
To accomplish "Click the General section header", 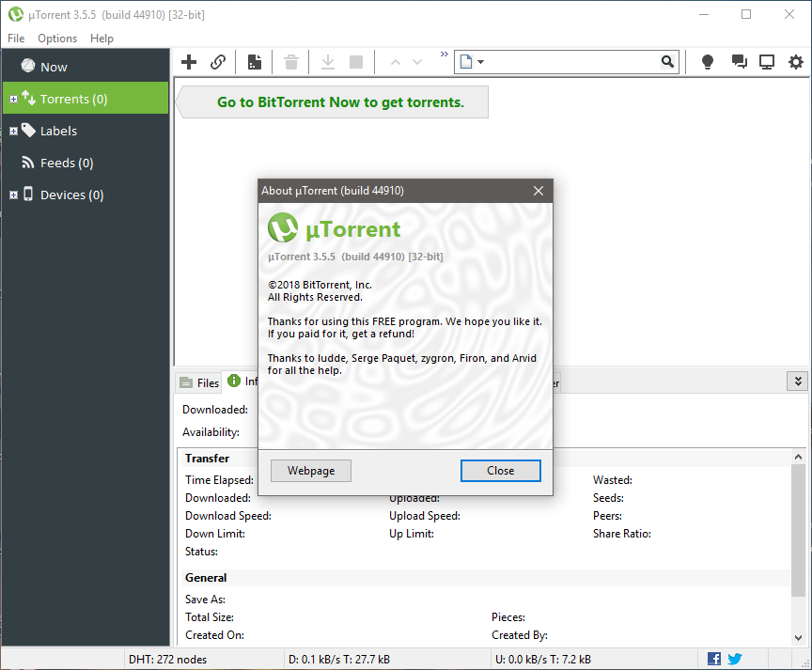I will click(x=206, y=577).
